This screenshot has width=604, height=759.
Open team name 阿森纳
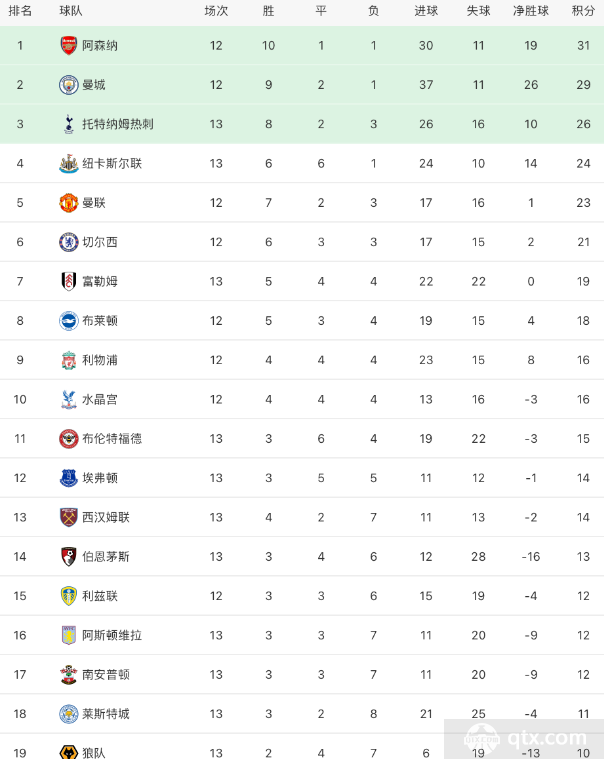[100, 46]
